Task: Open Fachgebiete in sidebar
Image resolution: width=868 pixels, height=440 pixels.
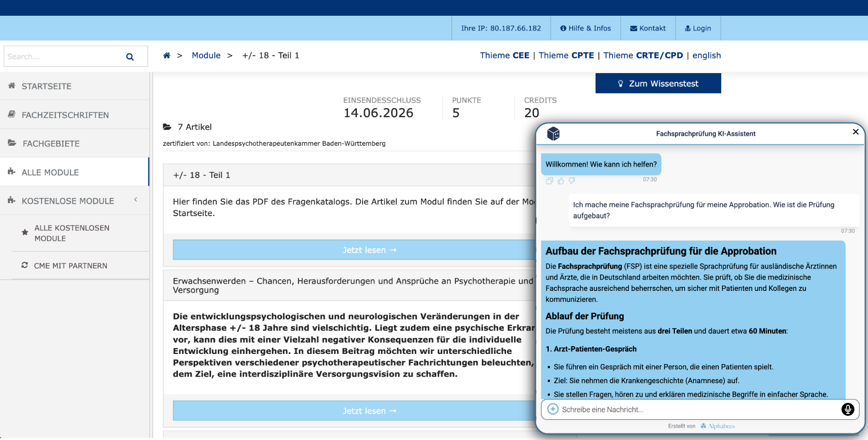Action: (x=74, y=143)
